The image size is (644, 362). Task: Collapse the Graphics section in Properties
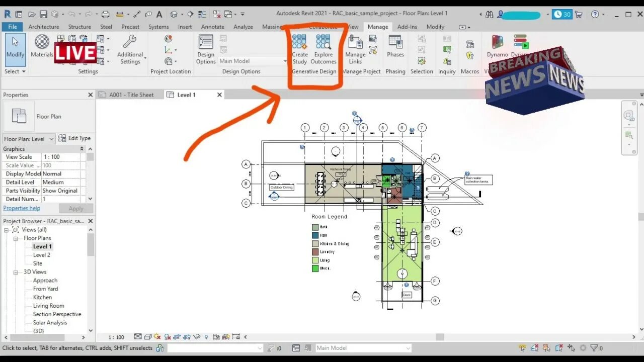82,149
